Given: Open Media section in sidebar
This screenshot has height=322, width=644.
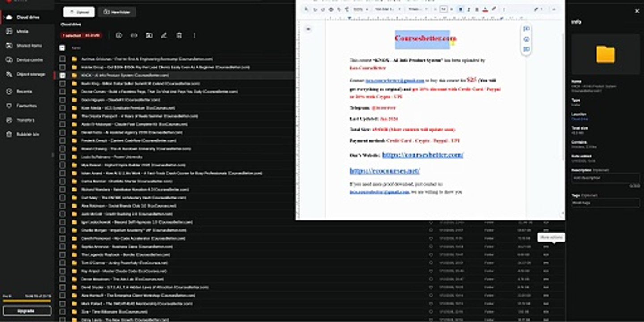Looking at the screenshot, I should coord(22,31).
